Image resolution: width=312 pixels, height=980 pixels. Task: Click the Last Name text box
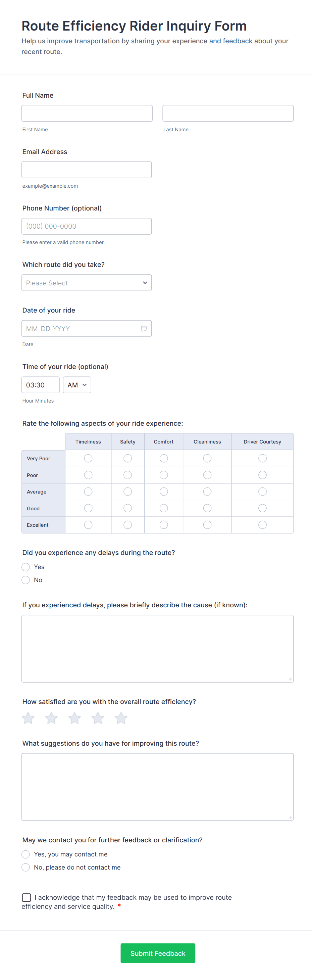click(x=228, y=113)
